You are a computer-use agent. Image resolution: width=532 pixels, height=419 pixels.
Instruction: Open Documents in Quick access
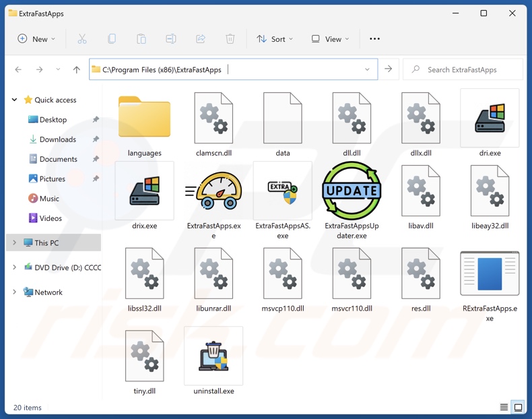(x=53, y=159)
